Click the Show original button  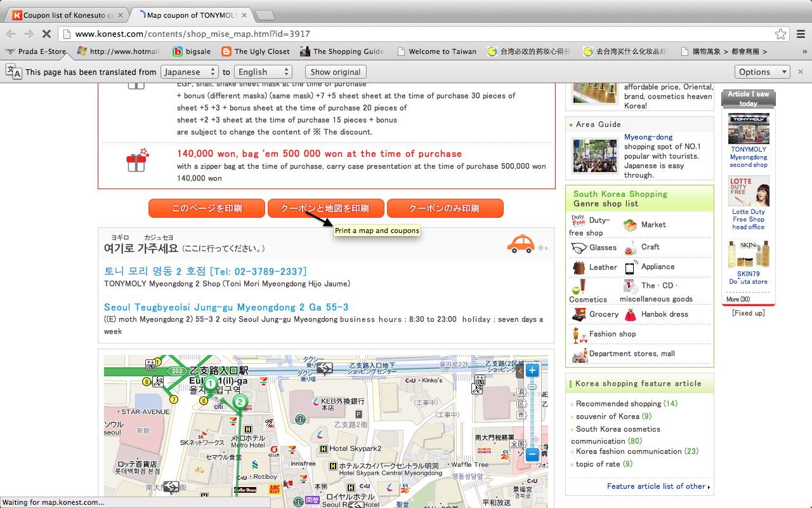coord(336,72)
